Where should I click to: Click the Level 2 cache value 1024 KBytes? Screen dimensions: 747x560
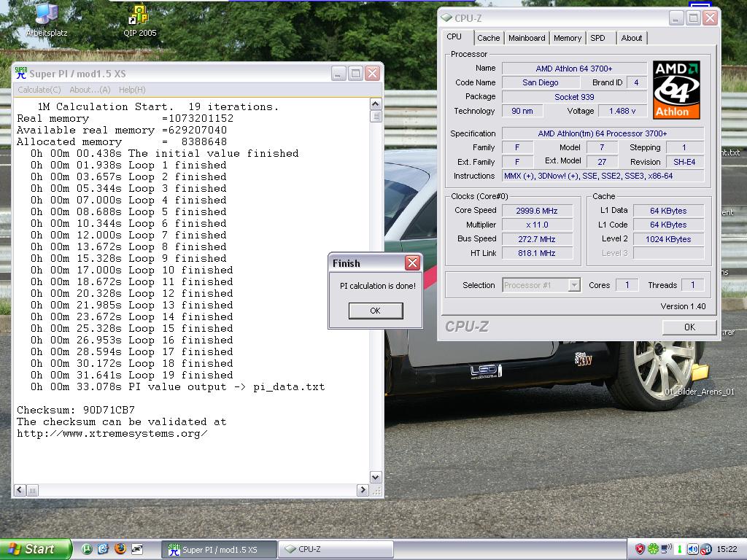668,239
